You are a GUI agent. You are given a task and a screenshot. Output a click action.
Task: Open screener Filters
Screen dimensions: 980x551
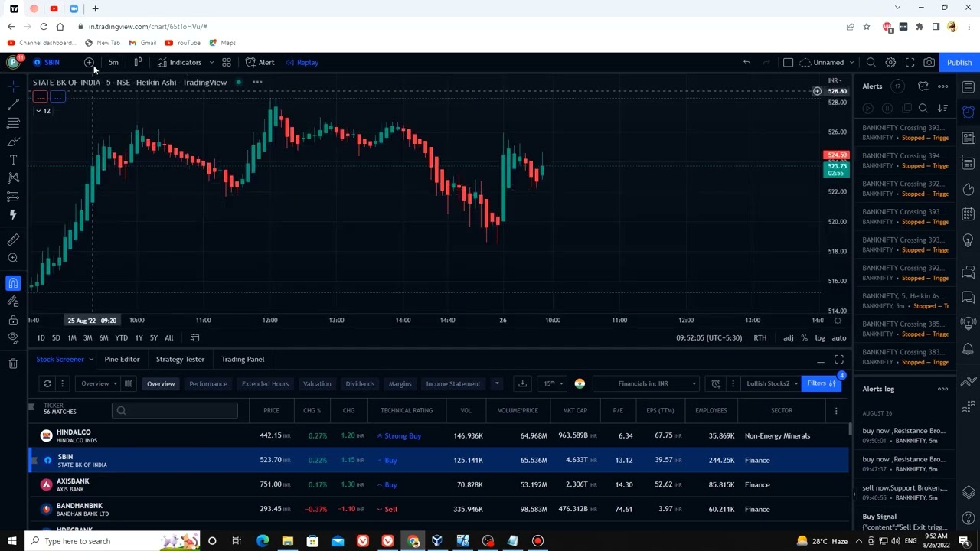pos(822,383)
